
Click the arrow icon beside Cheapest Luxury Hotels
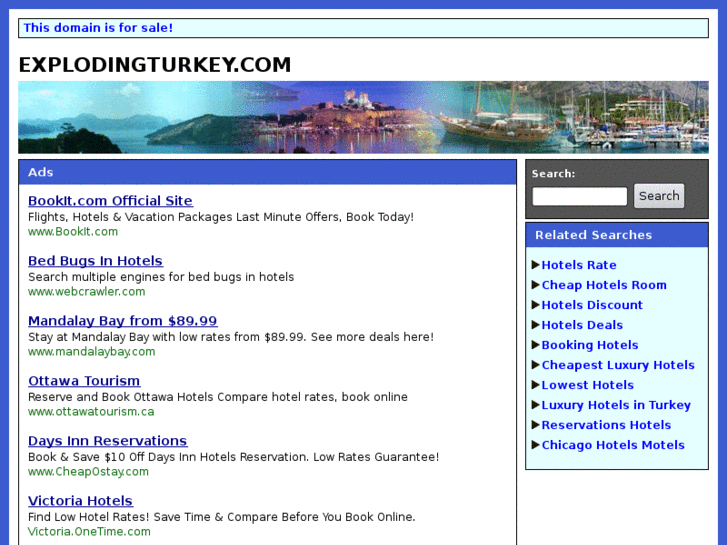click(x=536, y=365)
